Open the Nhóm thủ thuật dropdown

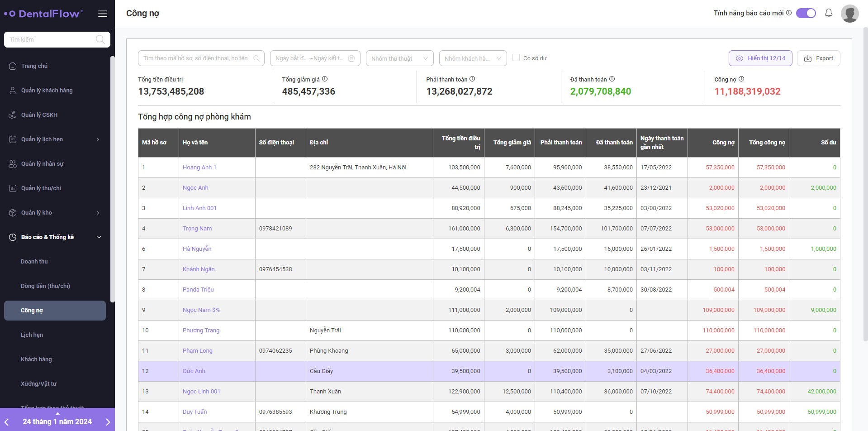click(x=399, y=58)
